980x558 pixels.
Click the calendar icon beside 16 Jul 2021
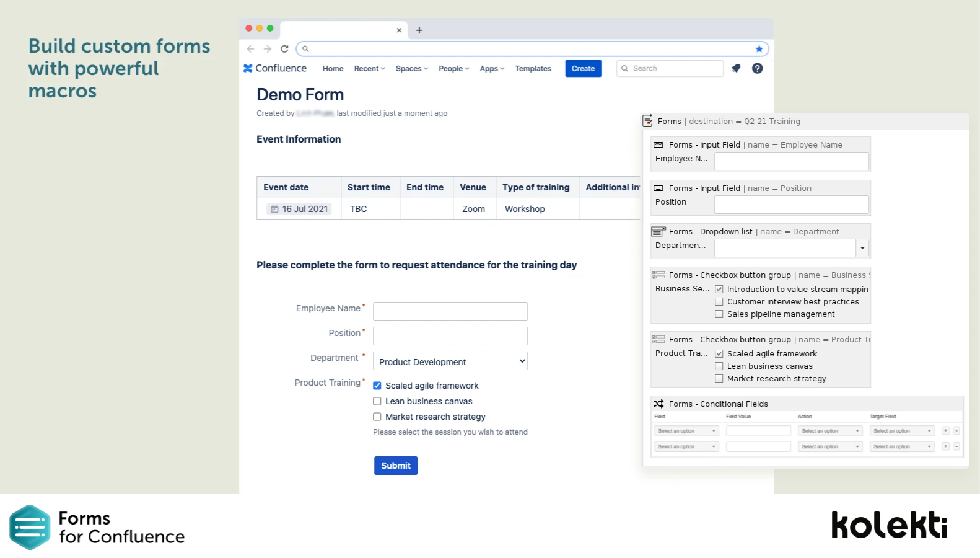274,210
